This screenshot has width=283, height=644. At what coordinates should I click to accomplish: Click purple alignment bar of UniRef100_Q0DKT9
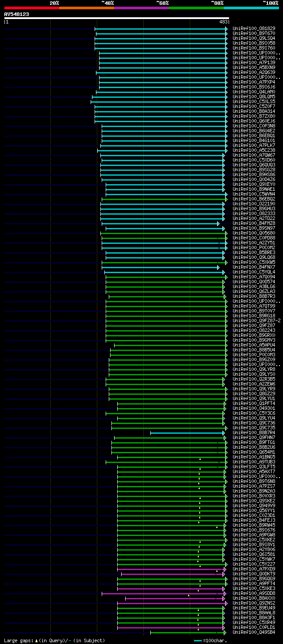click(x=172, y=574)
